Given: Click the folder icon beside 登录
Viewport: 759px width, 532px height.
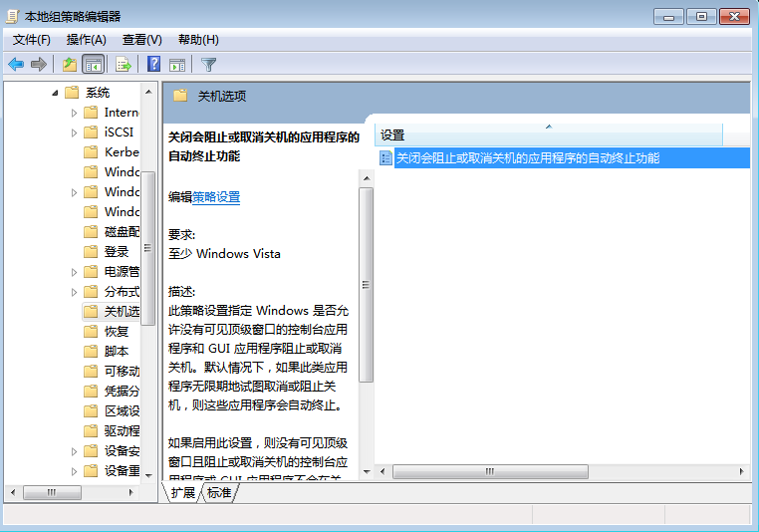Looking at the screenshot, I should [x=91, y=252].
